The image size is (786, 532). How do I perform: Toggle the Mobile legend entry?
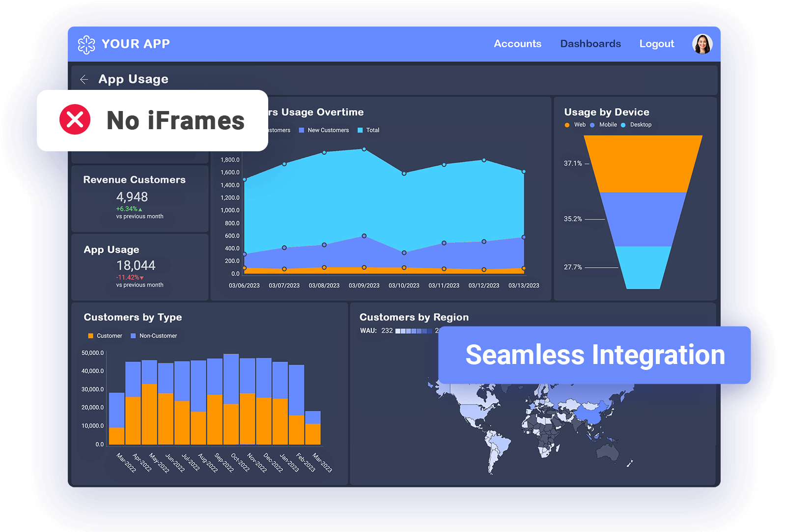click(604, 125)
